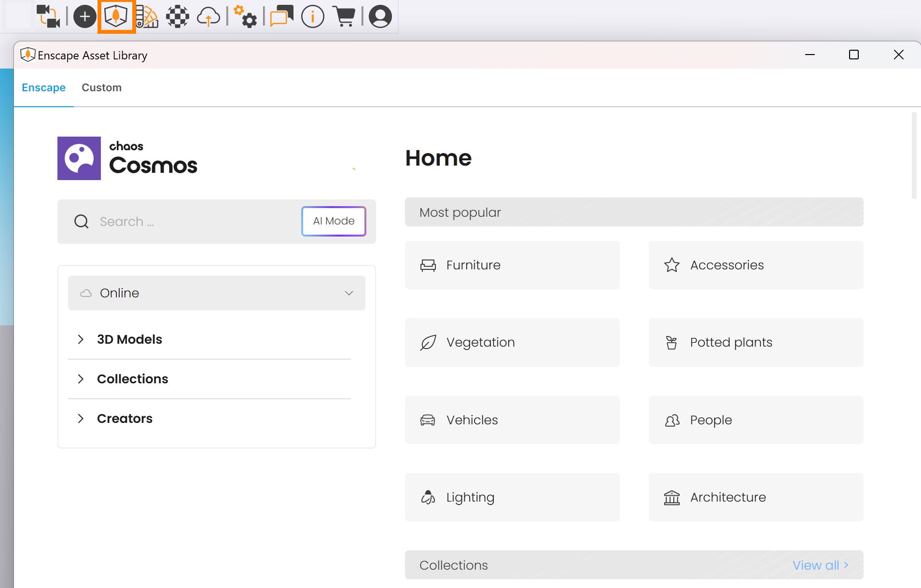Open the info (i) toolbar icon

tap(313, 16)
